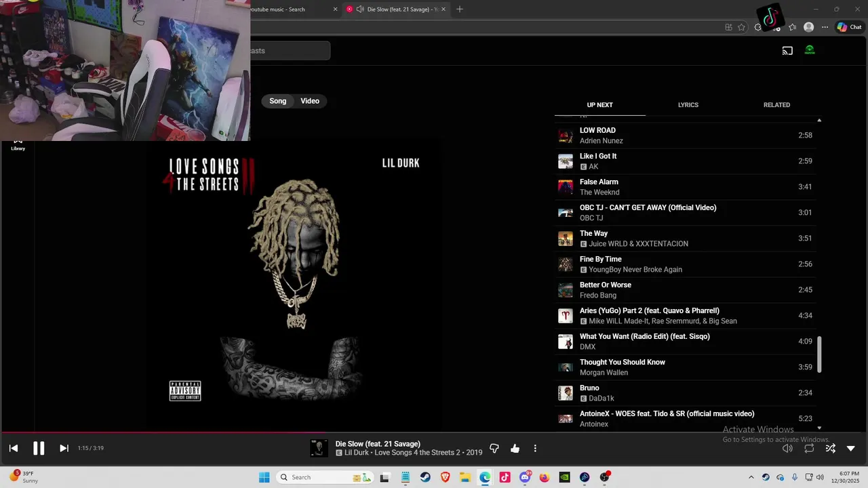Image resolution: width=868 pixels, height=488 pixels.
Task: Open Brave browser from the taskbar
Action: pyautogui.click(x=446, y=477)
